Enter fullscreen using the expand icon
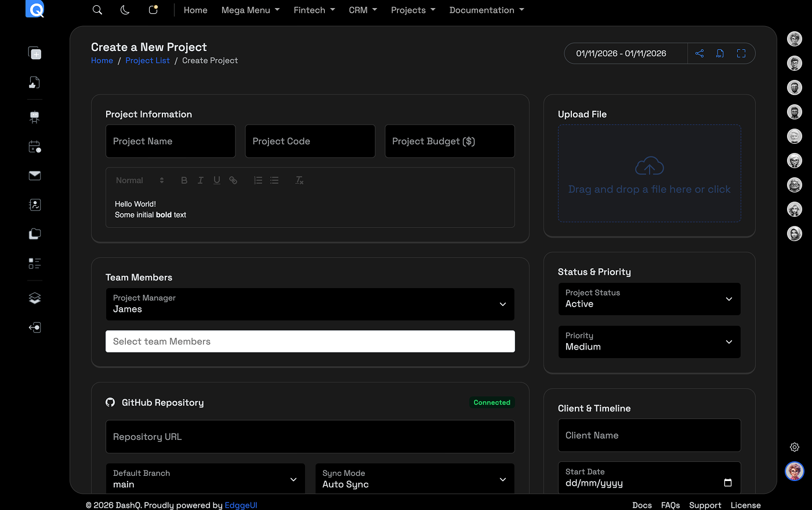This screenshot has height=510, width=812. (x=741, y=53)
